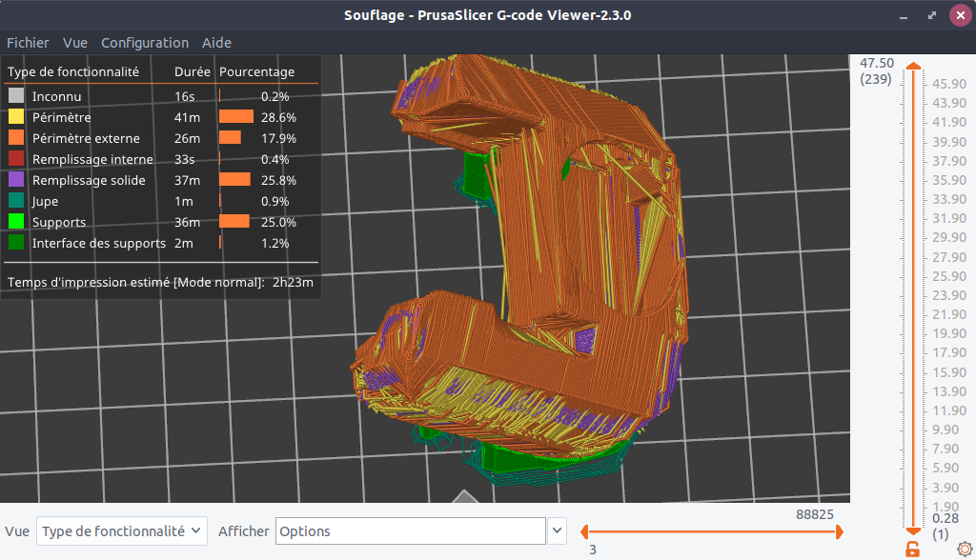Screen dimensions: 976x560
Task: Toggle visibility of the Supports legend item
Action: pos(58,222)
